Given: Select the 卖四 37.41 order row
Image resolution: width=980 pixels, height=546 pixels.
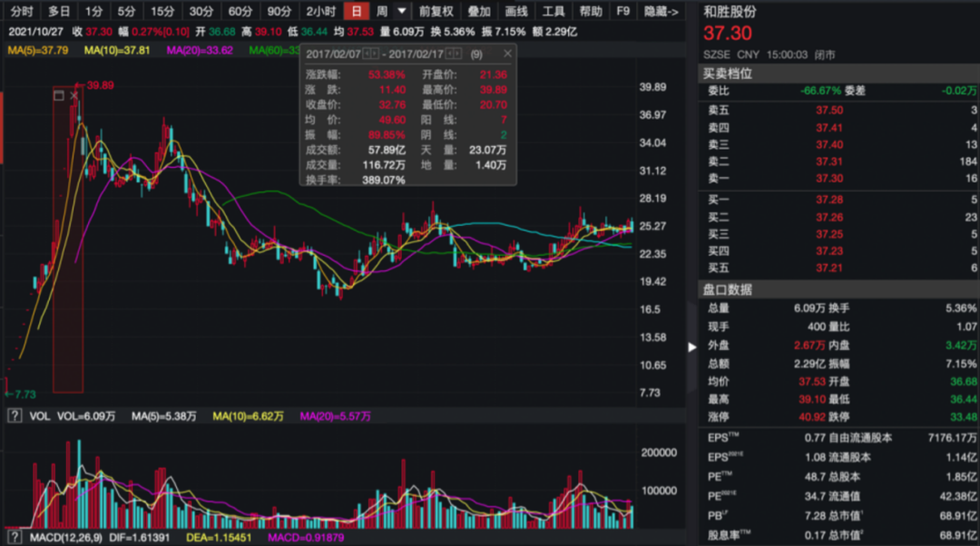Looking at the screenshot, I should (839, 128).
